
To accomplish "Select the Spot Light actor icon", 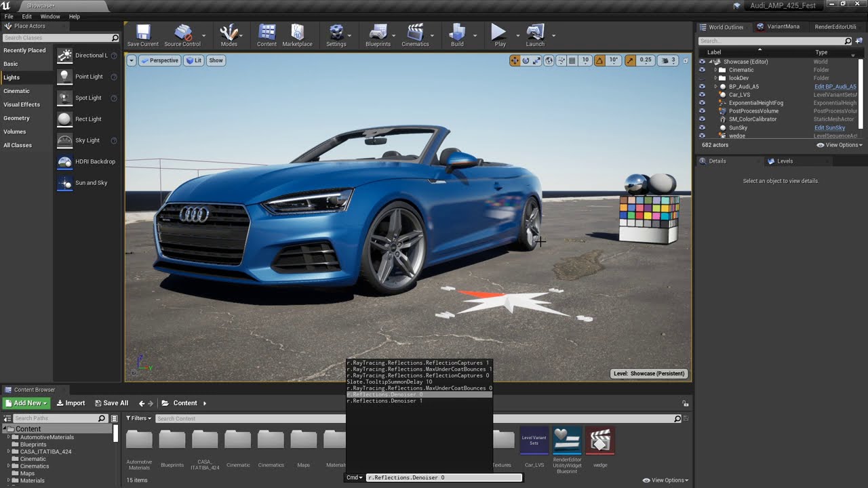I will pos(64,98).
